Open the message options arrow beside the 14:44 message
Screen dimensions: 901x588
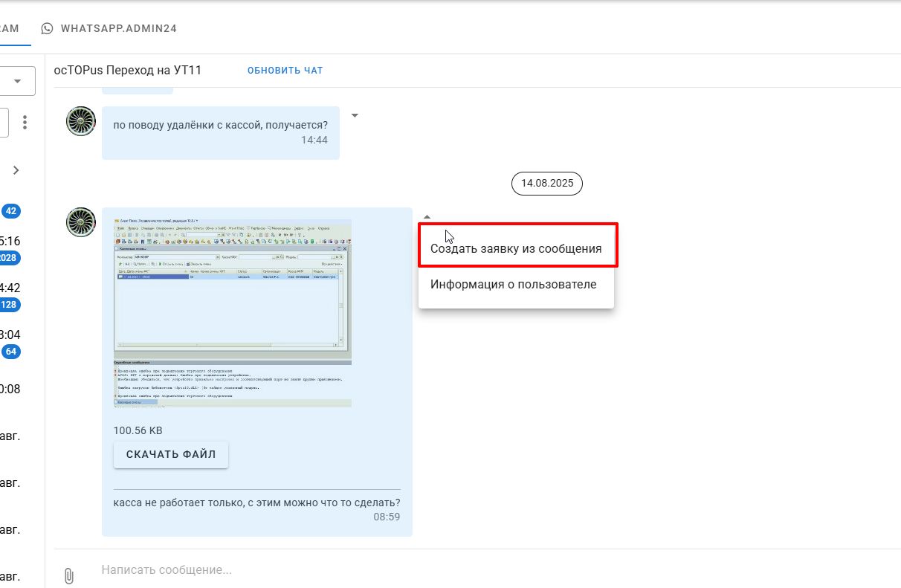coord(355,115)
